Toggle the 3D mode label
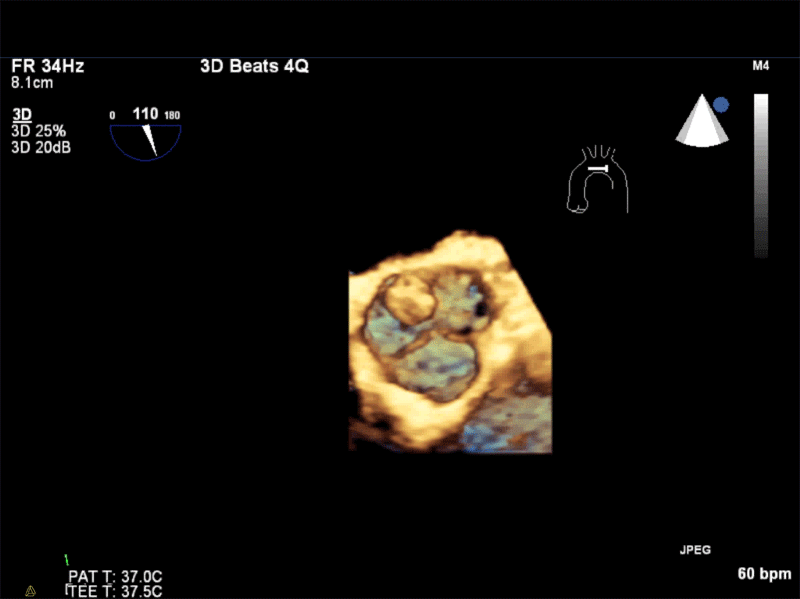The width and height of the screenshot is (800, 599). [x=21, y=113]
